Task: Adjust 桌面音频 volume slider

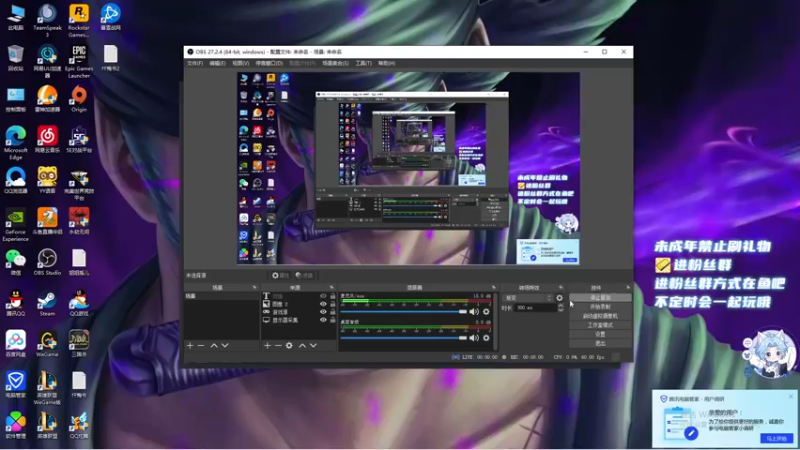Action: click(404, 338)
